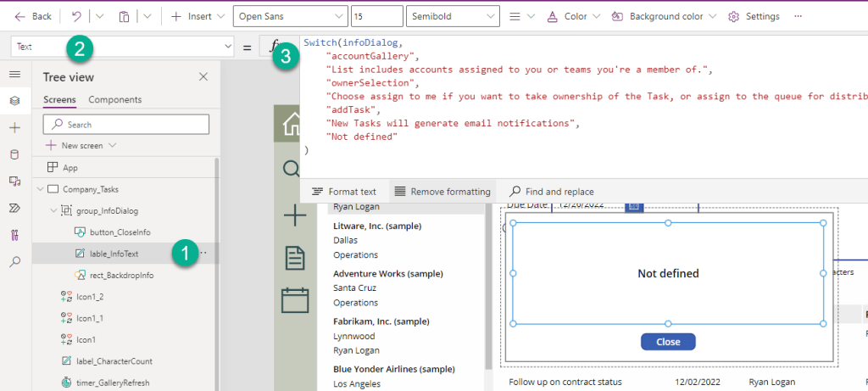Open Settings with the gear icon
Screen dimensions: 868x391
click(754, 17)
